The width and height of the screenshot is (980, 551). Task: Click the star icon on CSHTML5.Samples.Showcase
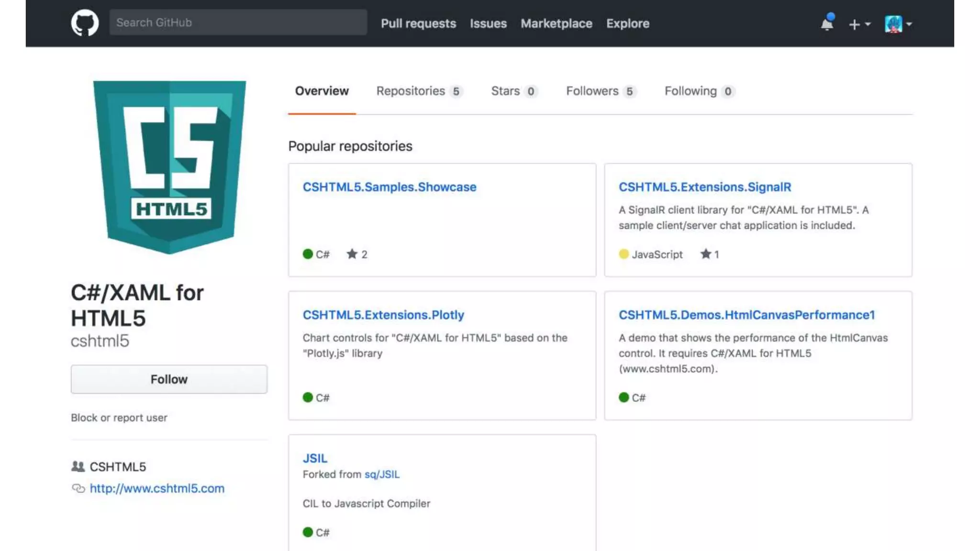tap(352, 254)
